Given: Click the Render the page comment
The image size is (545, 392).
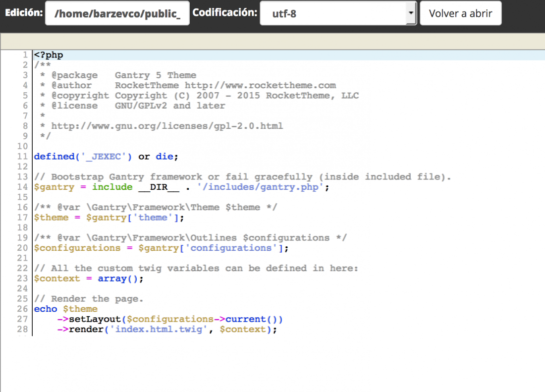Looking at the screenshot, I should (89, 299).
